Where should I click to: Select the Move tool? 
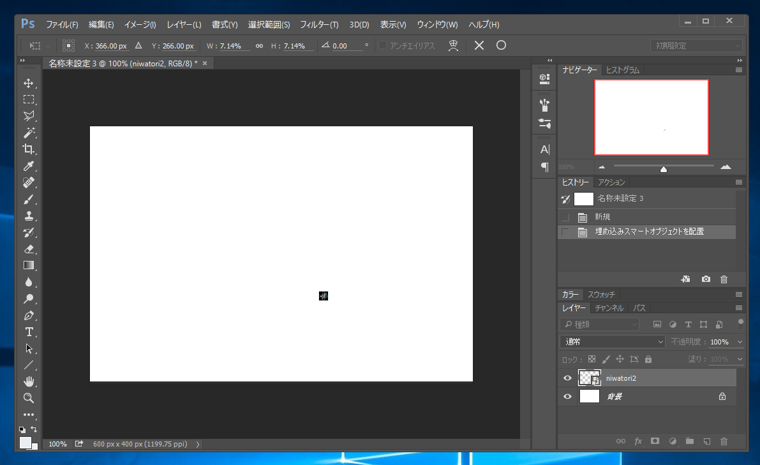pos(29,83)
